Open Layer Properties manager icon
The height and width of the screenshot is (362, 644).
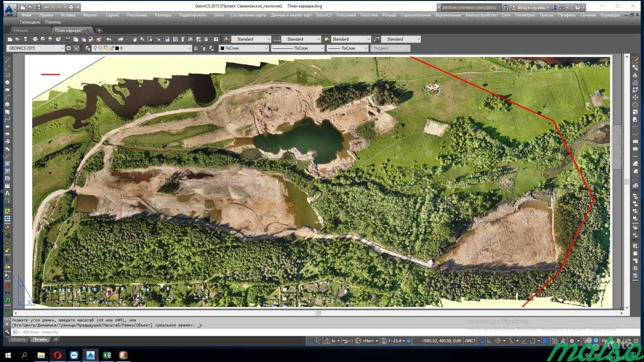[88, 48]
